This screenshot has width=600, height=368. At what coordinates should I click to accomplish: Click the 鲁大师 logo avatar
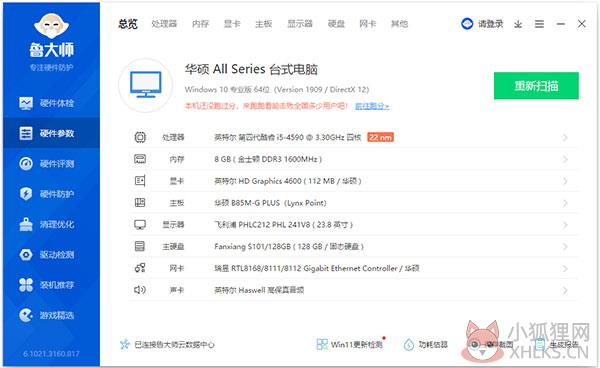[x=51, y=26]
